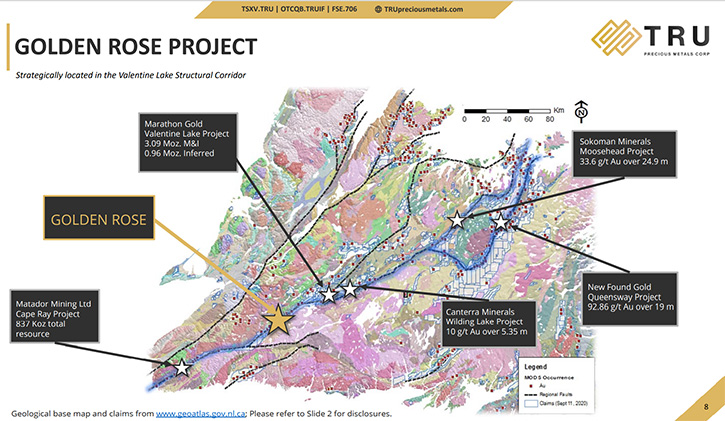The height and width of the screenshot is (421, 725).
Task: Select the Marathon Gold Valentine Lake callout
Action: coord(188,142)
